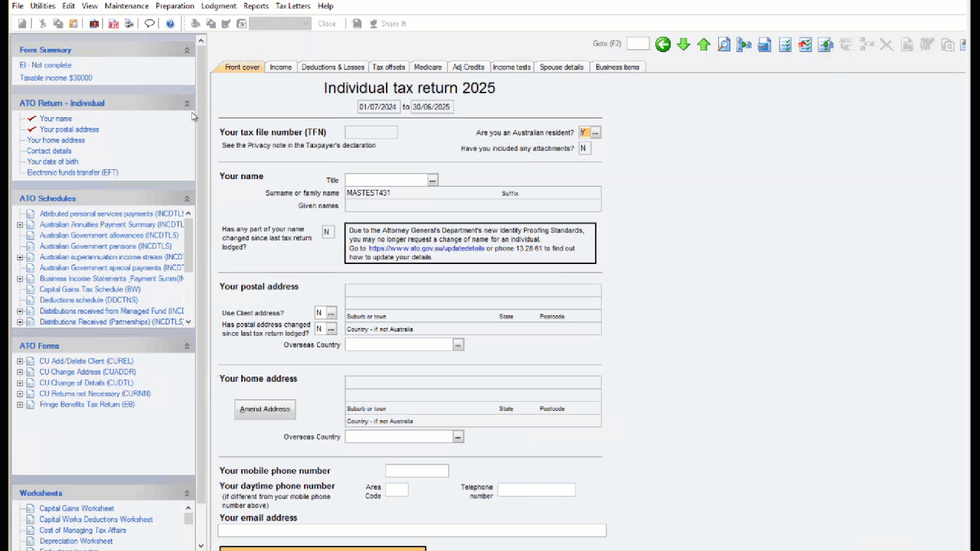
Task: Click the green up arrow icon
Action: [x=704, y=44]
